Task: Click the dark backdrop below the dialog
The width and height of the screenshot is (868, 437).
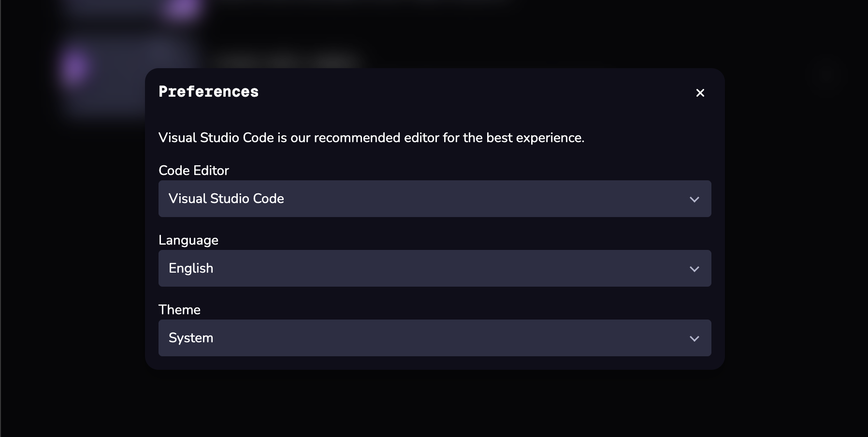Action: 434,406
